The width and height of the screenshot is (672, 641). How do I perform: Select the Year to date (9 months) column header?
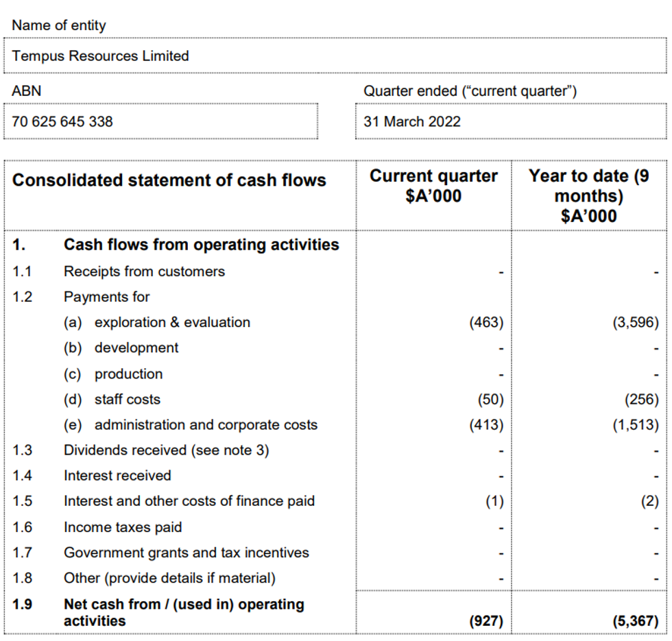tap(588, 195)
